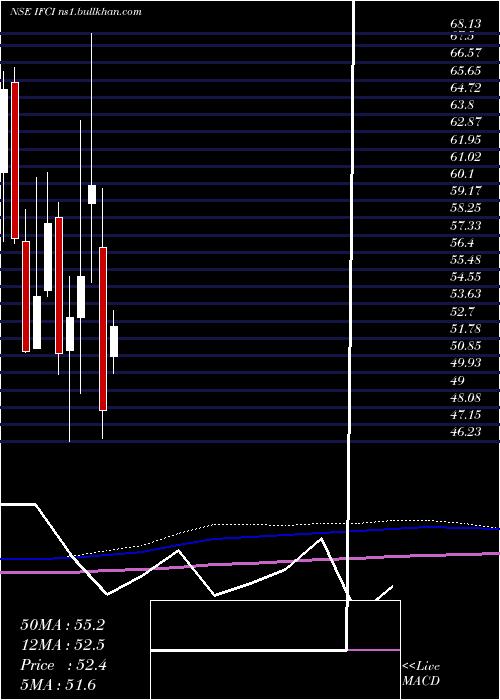500x700 pixels.
Task: Select the 61.95 price axis label
Action: point(465,140)
